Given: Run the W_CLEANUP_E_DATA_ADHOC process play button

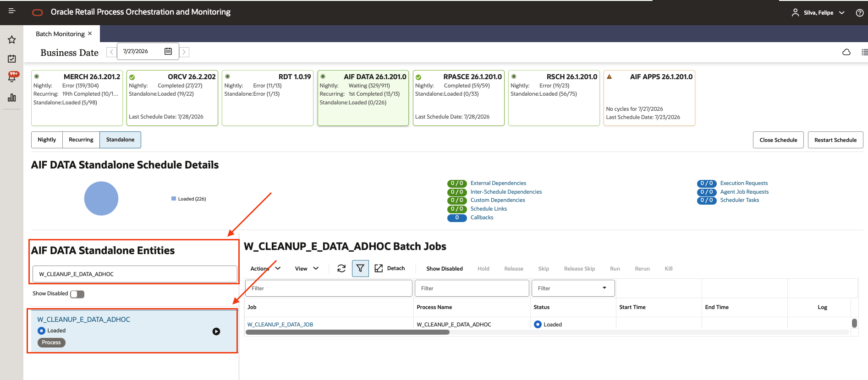Looking at the screenshot, I should (x=216, y=331).
